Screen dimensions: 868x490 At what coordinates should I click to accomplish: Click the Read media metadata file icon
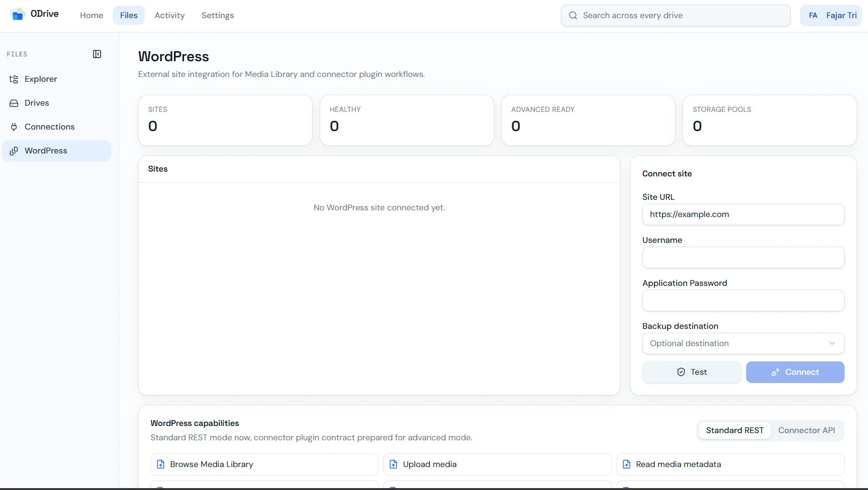click(627, 464)
